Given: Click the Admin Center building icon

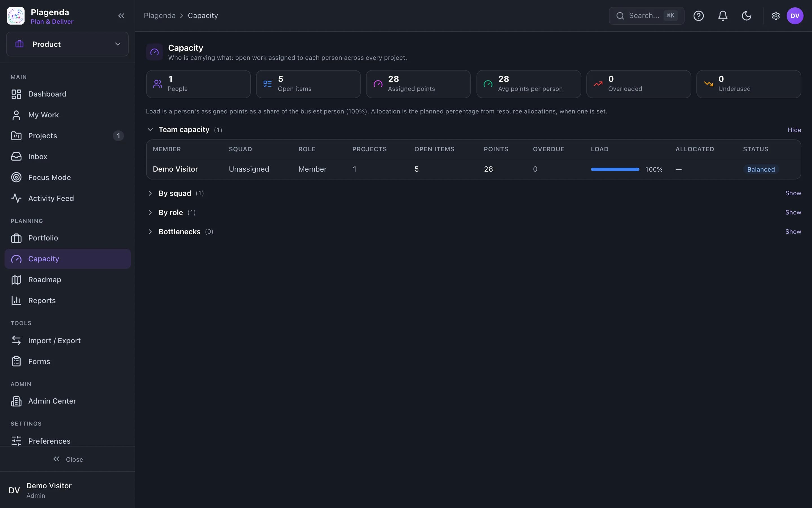Looking at the screenshot, I should 16,401.
